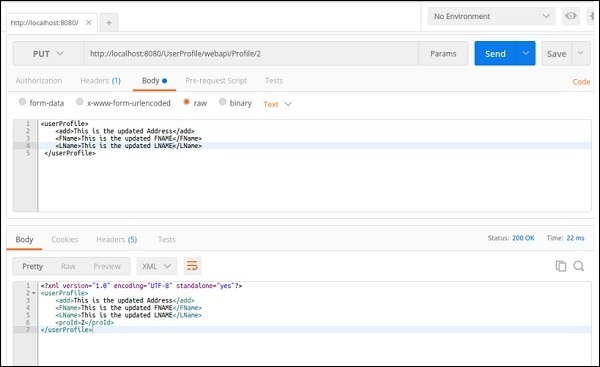
Task: Close the localhost:8080 request tab
Action: tap(88, 23)
